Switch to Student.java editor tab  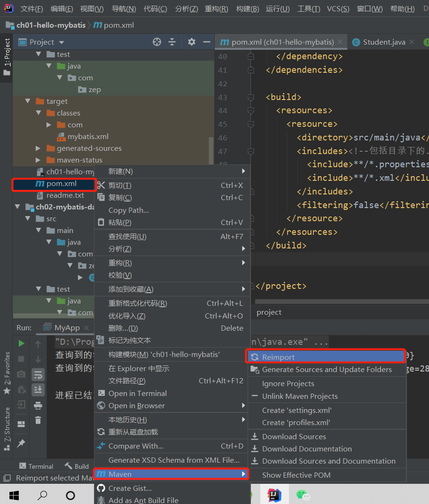tap(383, 42)
